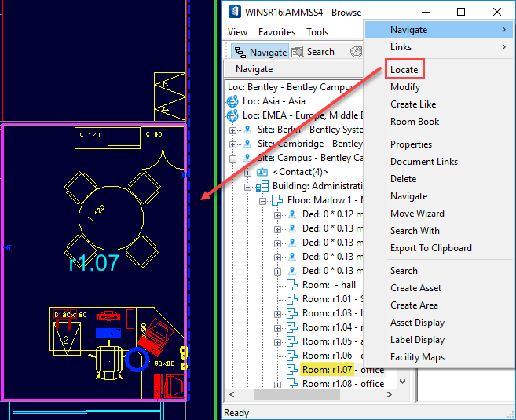Collapse the Site: Campus tree node
Image resolution: width=516 pixels, height=420 pixels.
[233, 159]
